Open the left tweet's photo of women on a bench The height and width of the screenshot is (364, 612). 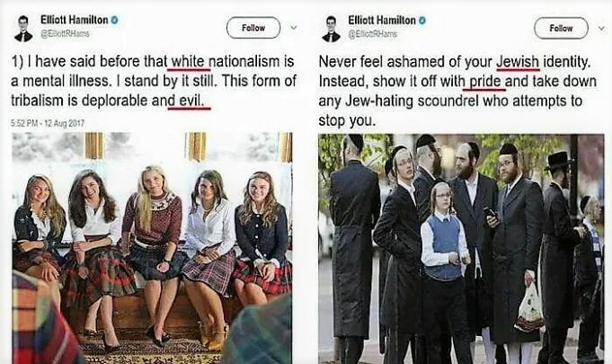coord(152,248)
